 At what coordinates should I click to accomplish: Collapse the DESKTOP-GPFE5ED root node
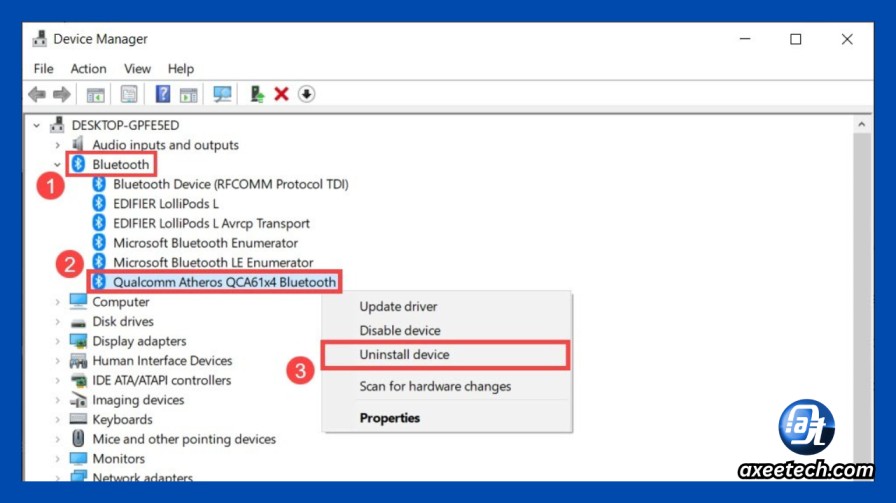coord(37,125)
